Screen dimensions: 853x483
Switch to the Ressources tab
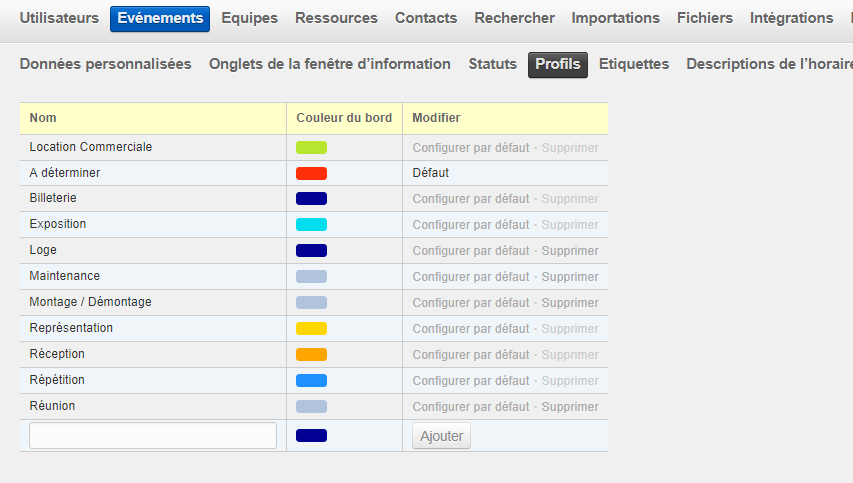click(336, 18)
